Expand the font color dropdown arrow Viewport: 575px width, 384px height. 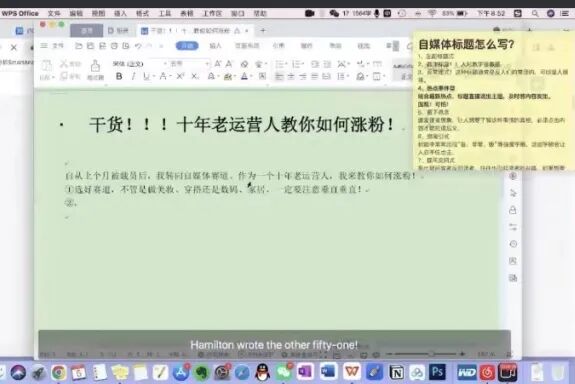(251, 76)
